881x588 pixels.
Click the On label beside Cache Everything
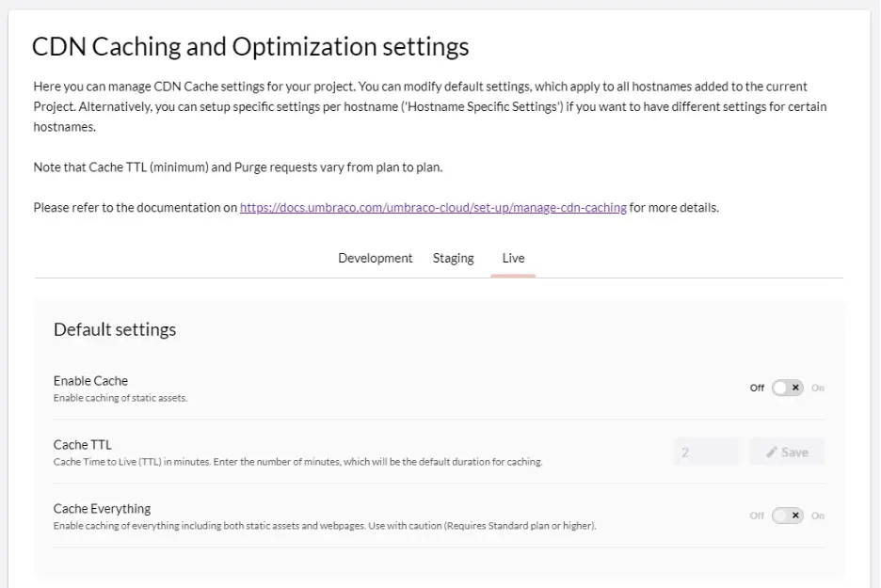click(x=818, y=516)
